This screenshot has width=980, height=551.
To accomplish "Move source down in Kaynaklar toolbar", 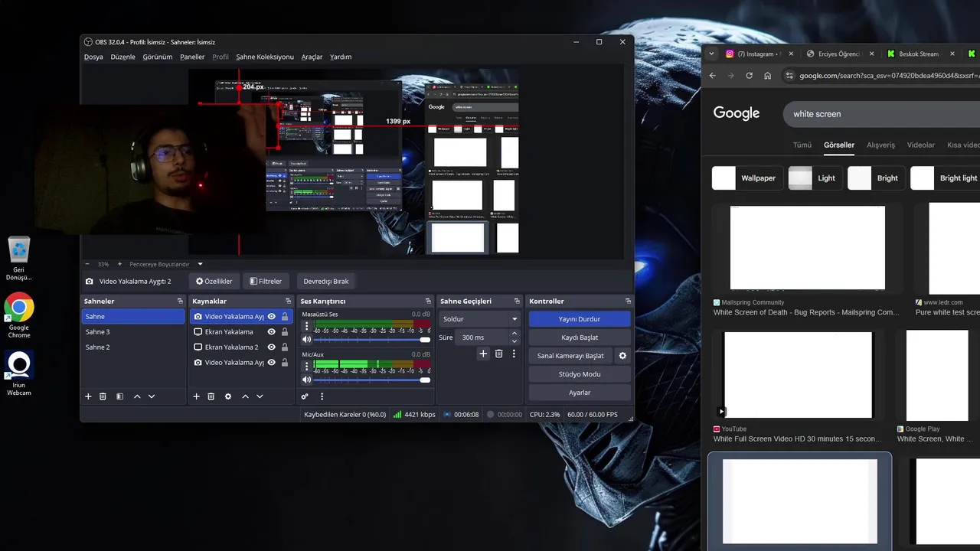I will 260,396.
